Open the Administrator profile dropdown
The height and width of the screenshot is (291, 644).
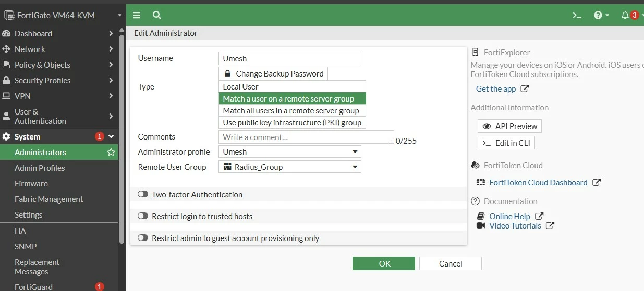(x=290, y=151)
